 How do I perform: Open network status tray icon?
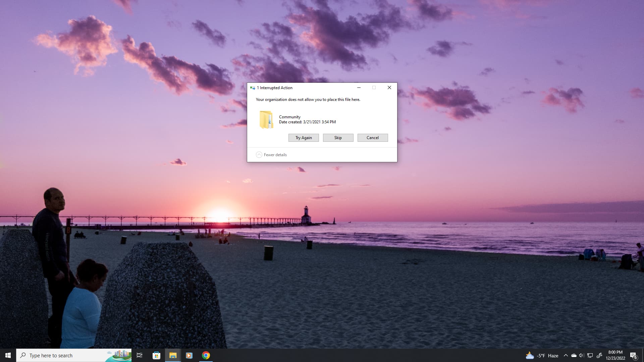click(x=590, y=355)
